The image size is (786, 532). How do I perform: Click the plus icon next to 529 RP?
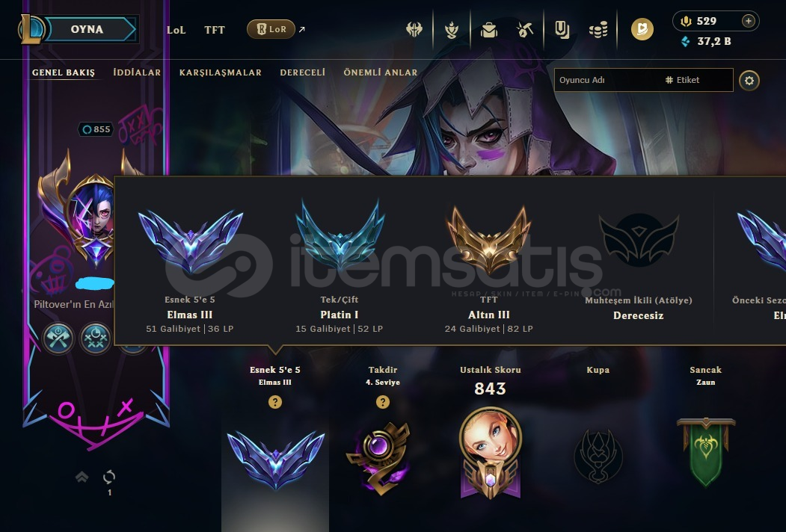coord(748,21)
